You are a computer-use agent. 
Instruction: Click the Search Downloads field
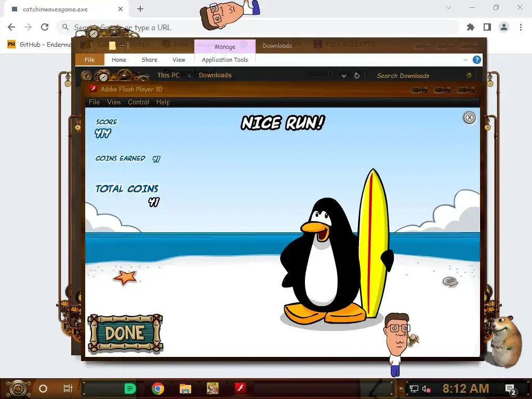pyautogui.click(x=421, y=76)
